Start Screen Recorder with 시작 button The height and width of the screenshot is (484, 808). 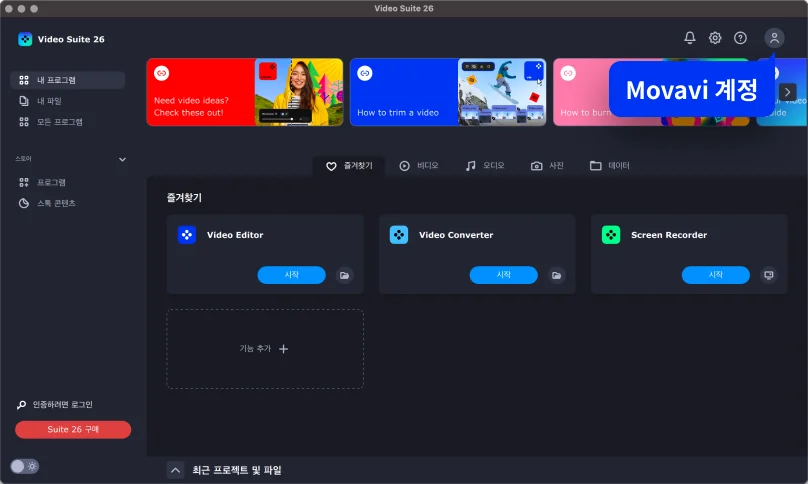(x=716, y=275)
